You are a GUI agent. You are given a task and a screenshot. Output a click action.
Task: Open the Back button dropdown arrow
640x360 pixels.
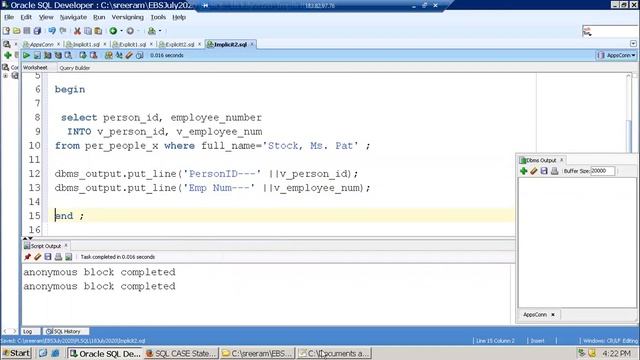click(x=121, y=31)
